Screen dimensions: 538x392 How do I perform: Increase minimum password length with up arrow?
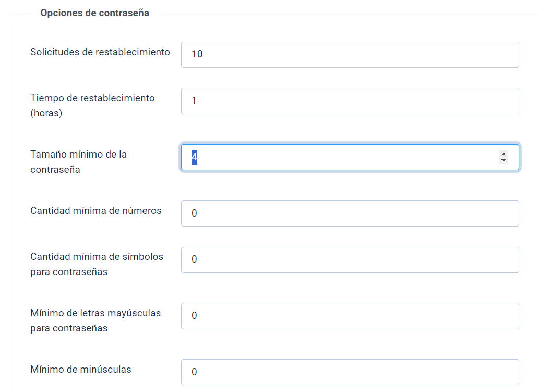pos(504,154)
